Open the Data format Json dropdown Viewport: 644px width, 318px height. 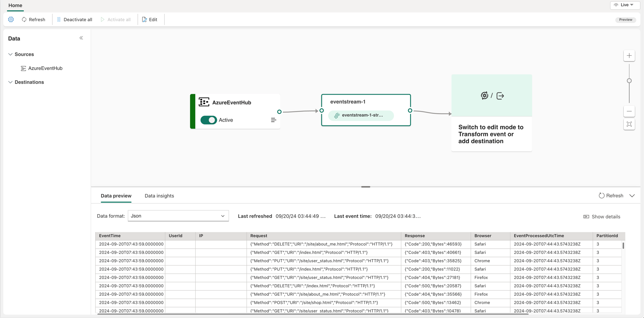[x=178, y=216]
